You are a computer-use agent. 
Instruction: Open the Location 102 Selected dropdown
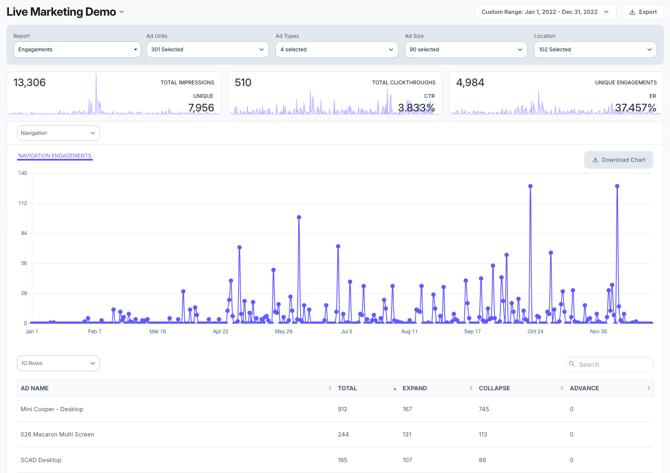click(x=595, y=50)
